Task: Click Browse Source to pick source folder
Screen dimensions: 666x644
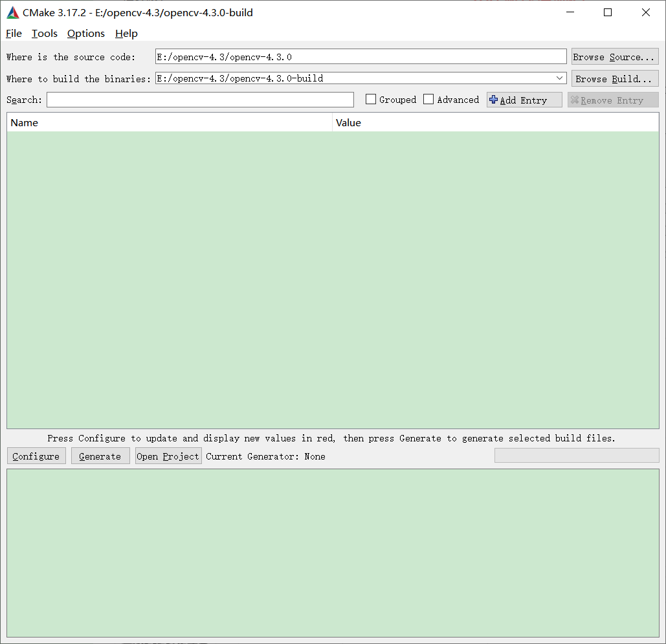Action: pos(614,57)
